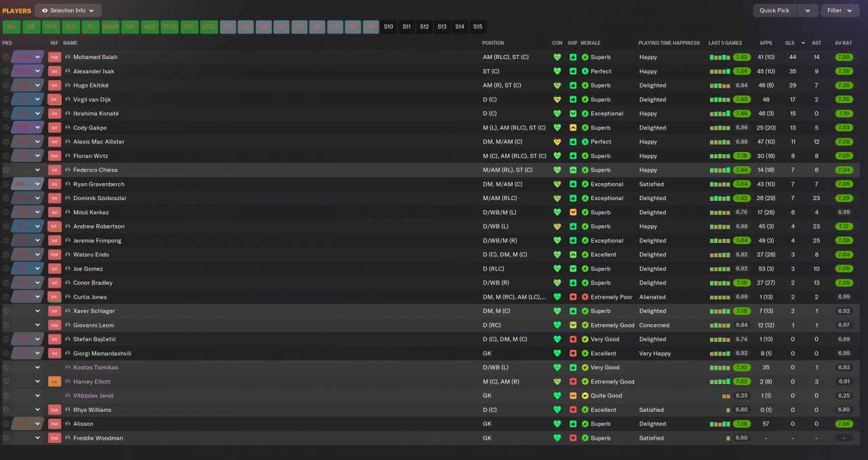Image resolution: width=868 pixels, height=460 pixels.
Task: Click the Hol icon for Freddie Woodman
Action: [x=54, y=438]
